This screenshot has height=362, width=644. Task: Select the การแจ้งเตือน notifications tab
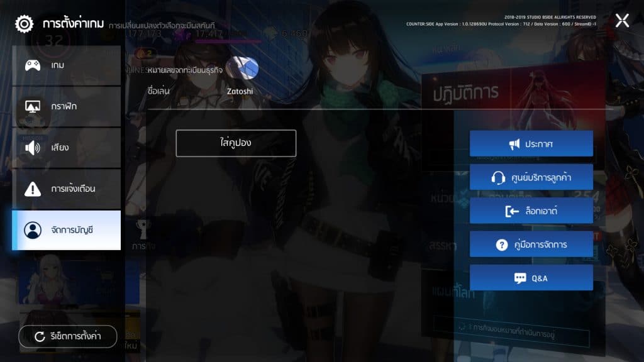point(67,189)
